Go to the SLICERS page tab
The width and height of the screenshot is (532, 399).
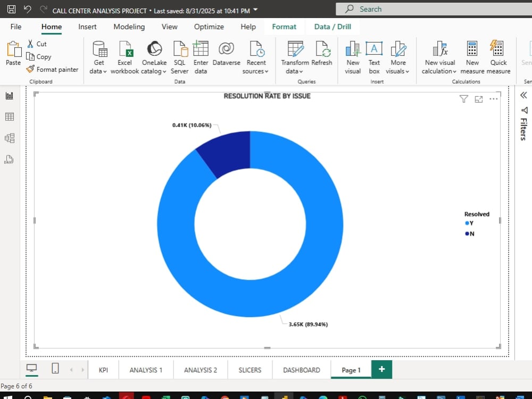(250, 370)
